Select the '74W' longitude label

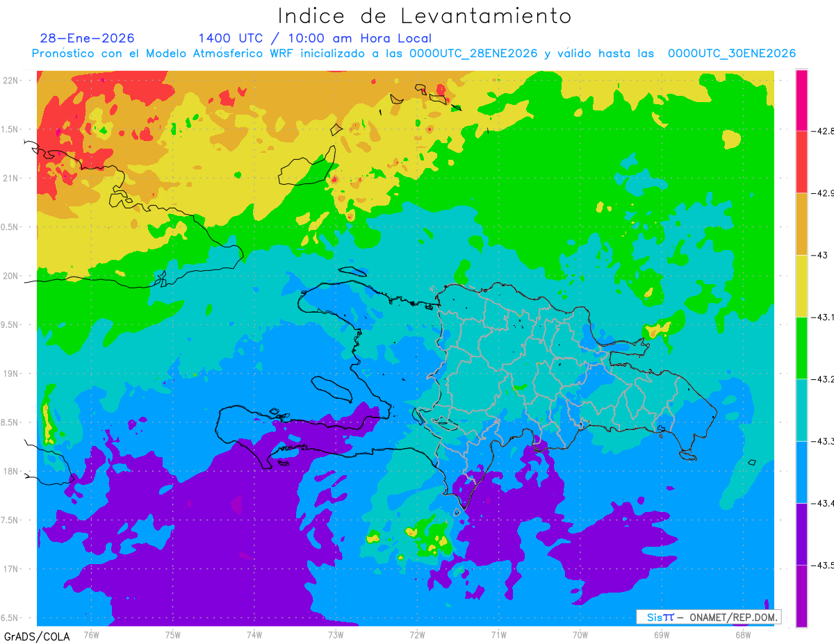click(254, 634)
